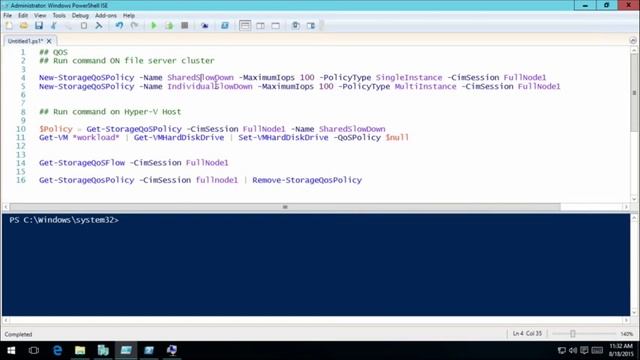Stop operation with the square icon
Viewport: 640px width, 360px height.
click(184, 26)
